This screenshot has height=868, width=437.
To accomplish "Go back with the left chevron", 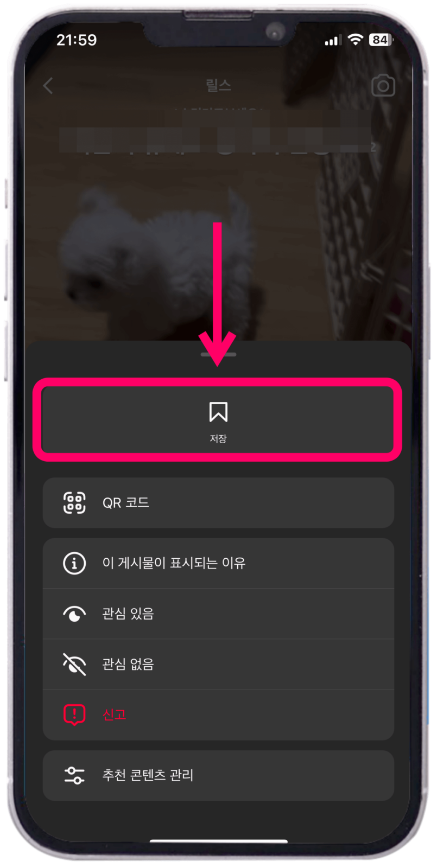I will pyautogui.click(x=48, y=85).
